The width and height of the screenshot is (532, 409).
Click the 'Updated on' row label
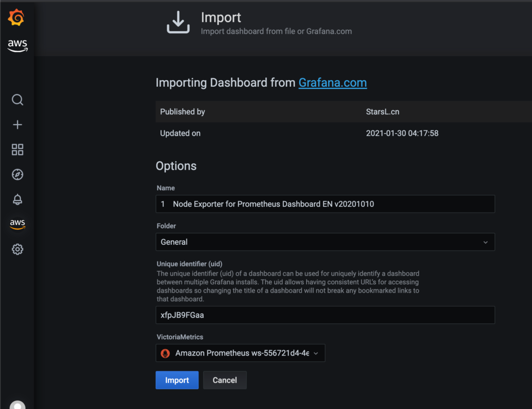click(x=180, y=134)
